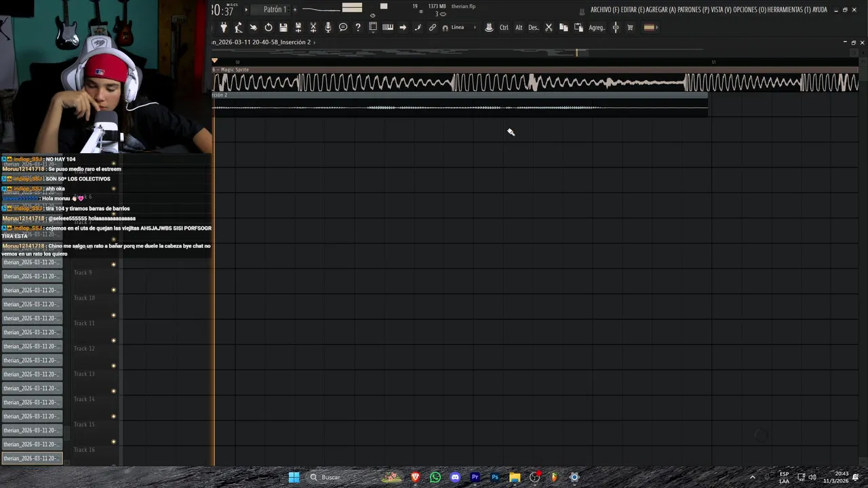Viewport: 868px width, 488px height.
Task: Expand the Inserción 2 clip name arrow
Action: (314, 42)
